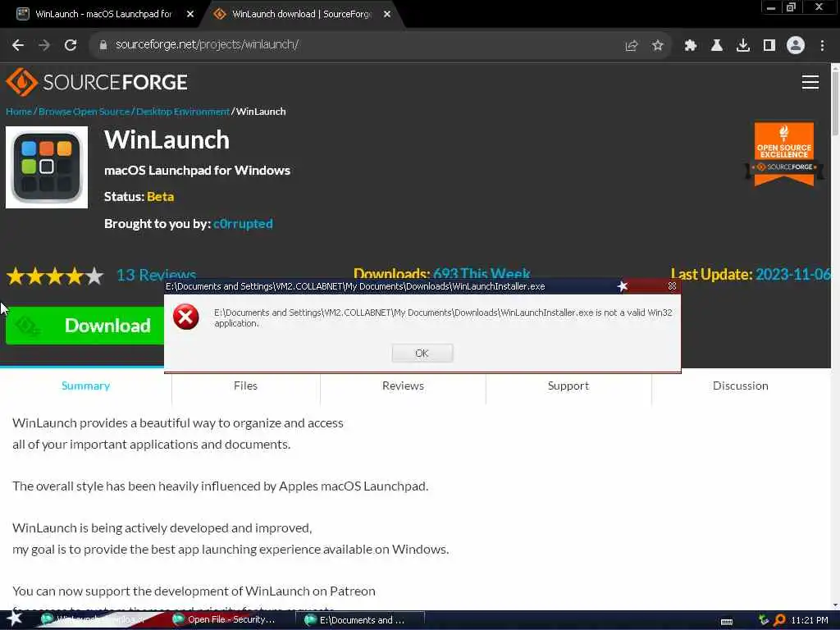840x630 pixels.
Task: Close the WinLaunch download SourceForge tab
Action: point(387,15)
